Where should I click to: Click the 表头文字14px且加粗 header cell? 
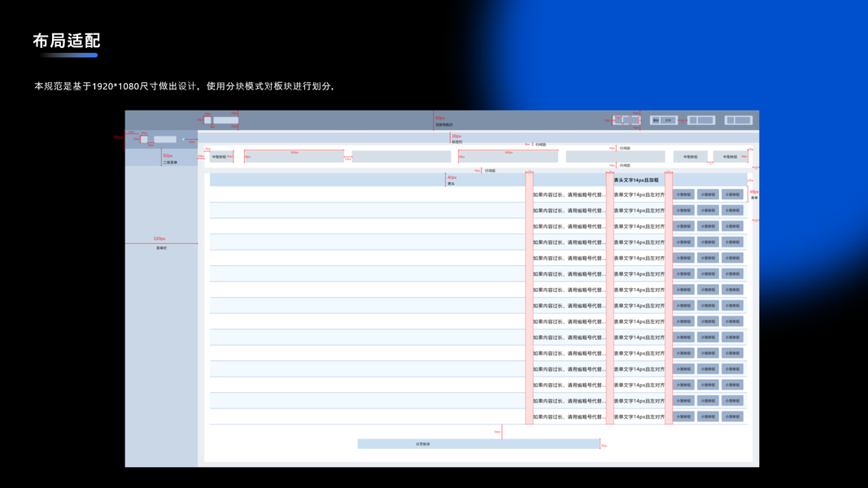(636, 180)
